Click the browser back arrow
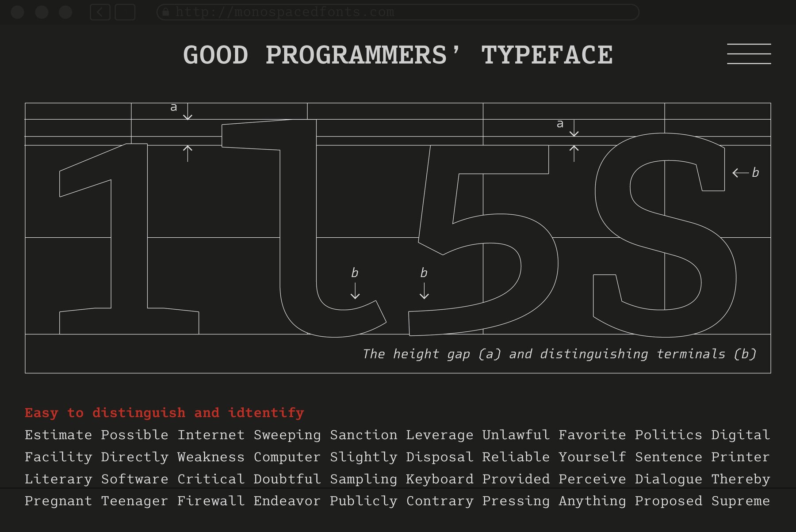796x532 pixels. coord(101,12)
